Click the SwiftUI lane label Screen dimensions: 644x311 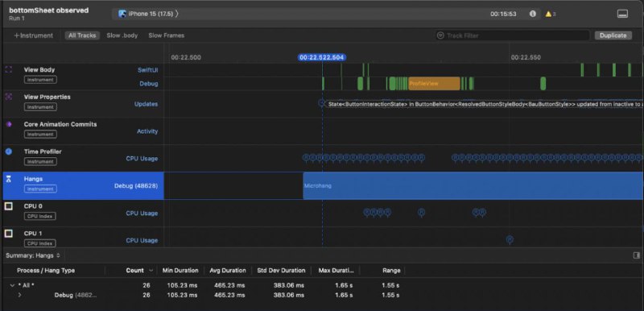point(147,70)
